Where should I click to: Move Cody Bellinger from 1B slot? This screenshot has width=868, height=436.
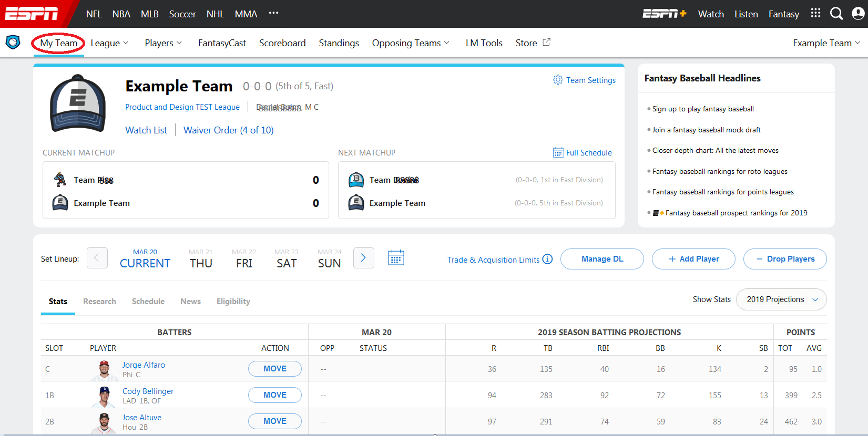[275, 395]
